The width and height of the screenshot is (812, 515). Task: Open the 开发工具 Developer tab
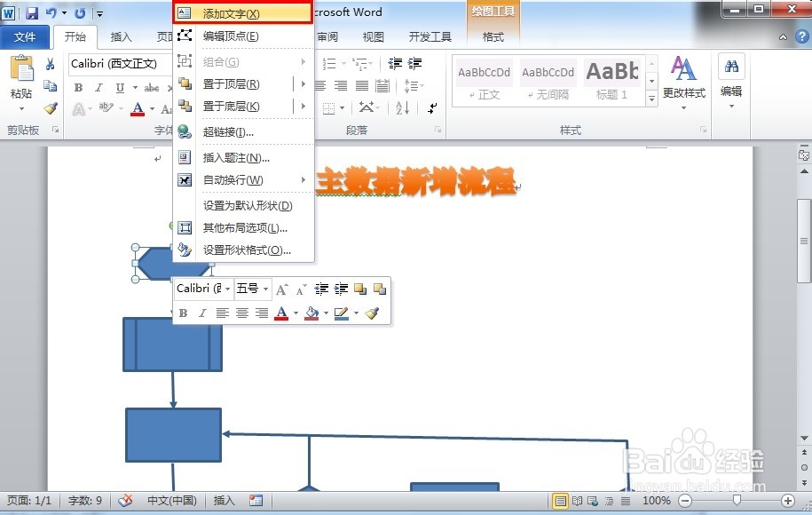click(x=432, y=37)
